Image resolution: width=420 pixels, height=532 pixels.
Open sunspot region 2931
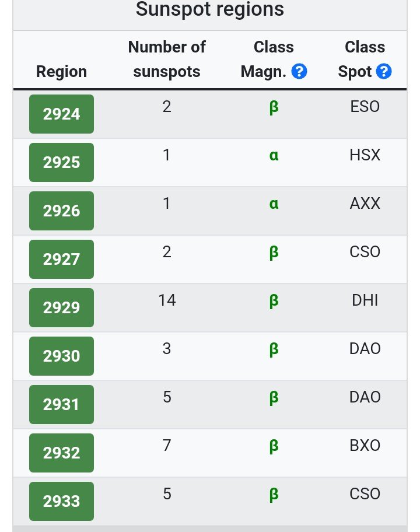tap(61, 404)
